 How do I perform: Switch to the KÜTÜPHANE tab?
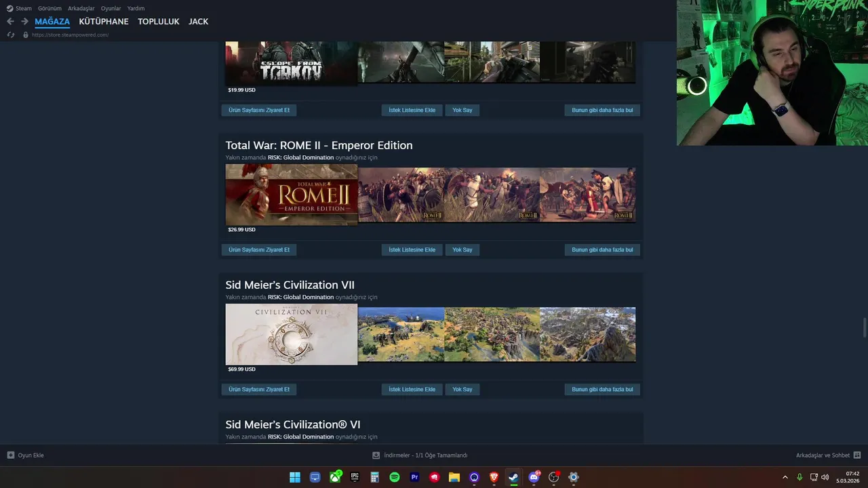[104, 22]
